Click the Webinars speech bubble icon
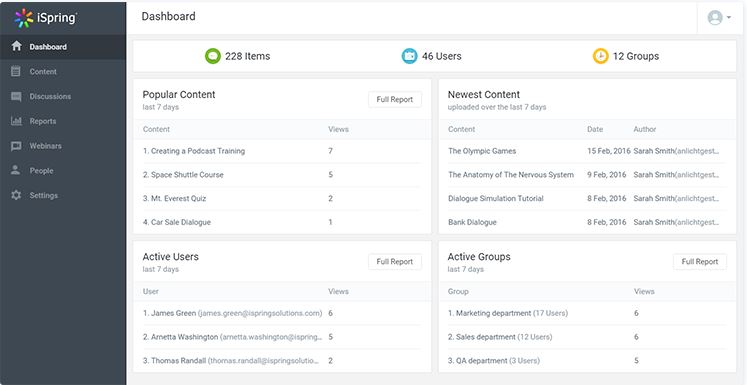The image size is (747, 385). point(16,146)
